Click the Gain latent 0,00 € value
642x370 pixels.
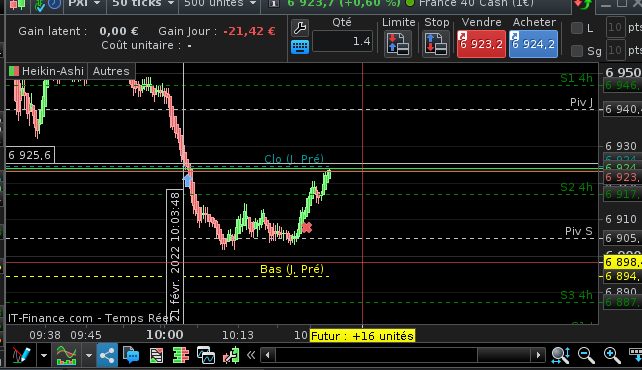pyautogui.click(x=119, y=31)
